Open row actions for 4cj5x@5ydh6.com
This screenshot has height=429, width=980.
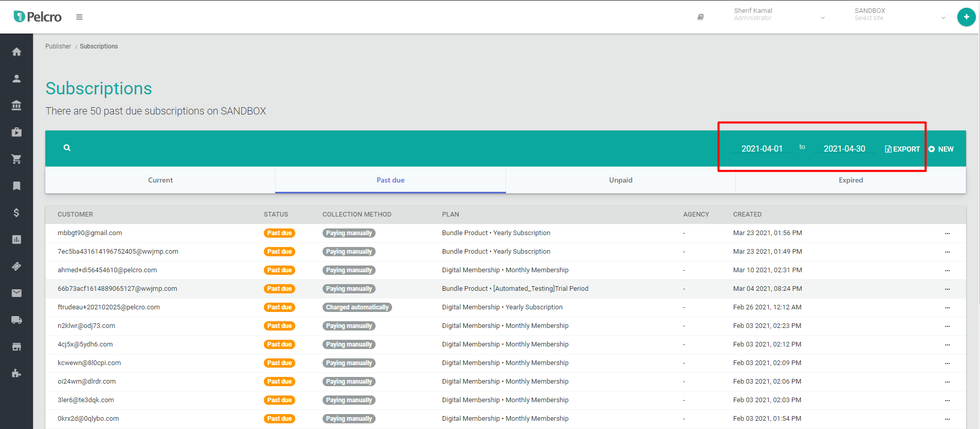click(947, 345)
